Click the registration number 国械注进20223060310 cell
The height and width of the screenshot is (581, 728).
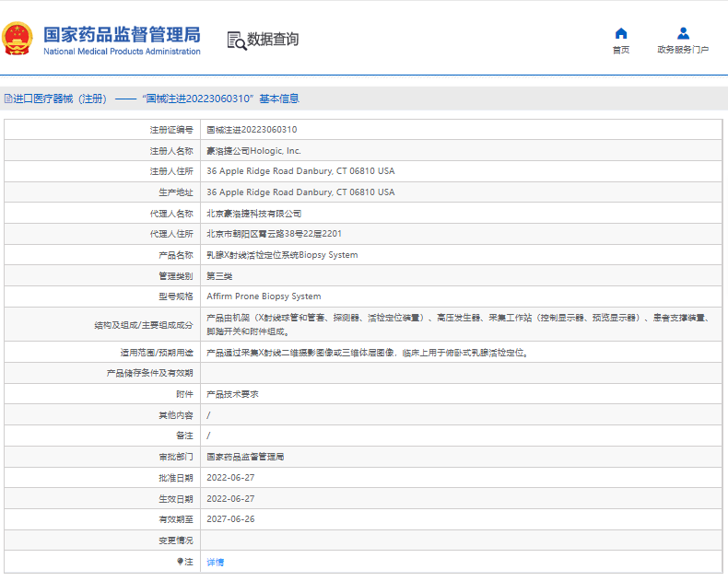pos(252,130)
